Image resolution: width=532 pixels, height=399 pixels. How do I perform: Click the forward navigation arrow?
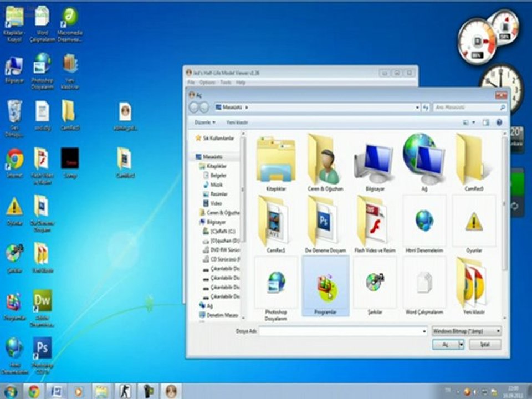[204, 108]
